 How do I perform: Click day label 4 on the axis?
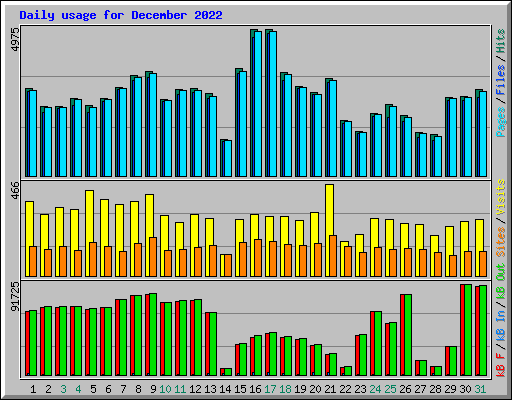[x=78, y=389]
